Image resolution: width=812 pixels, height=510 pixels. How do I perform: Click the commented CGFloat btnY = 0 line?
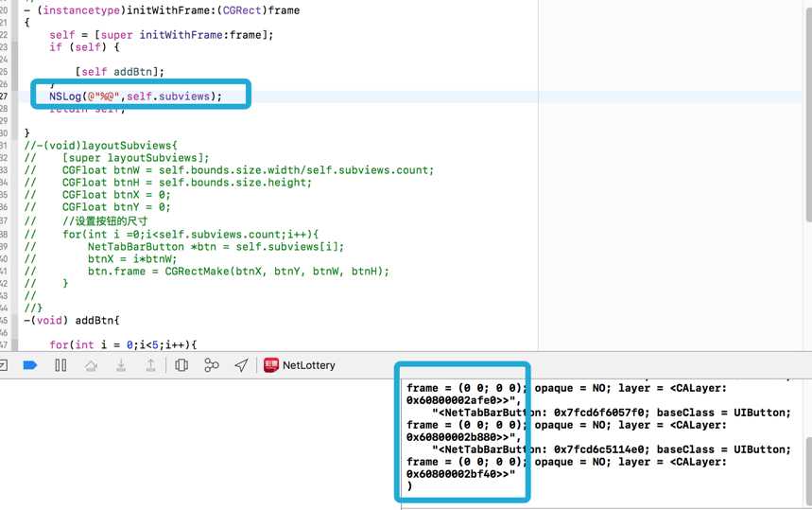tap(97, 207)
